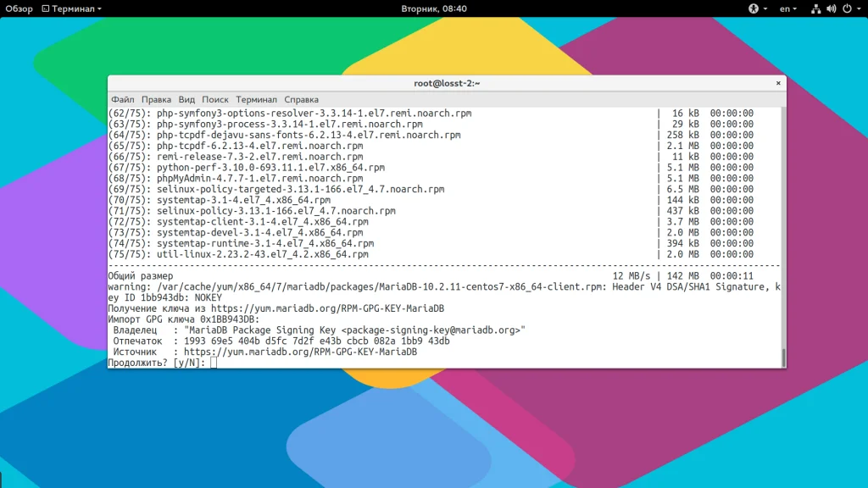Open the accessibility icon in top bar
Image resolution: width=868 pixels, height=488 pixels.
click(x=754, y=8)
